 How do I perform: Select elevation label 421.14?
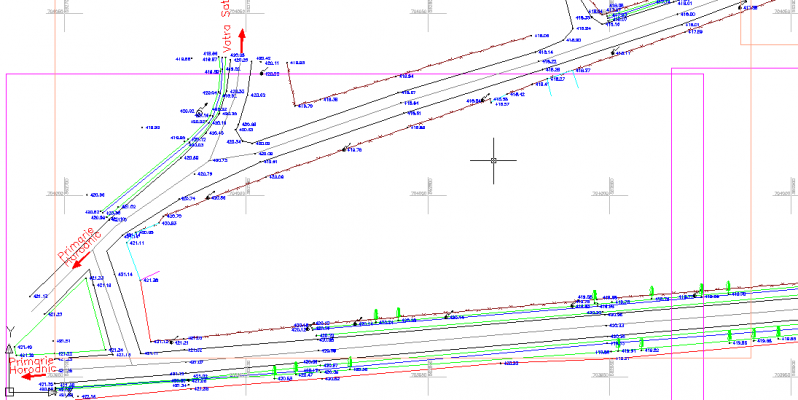click(125, 275)
